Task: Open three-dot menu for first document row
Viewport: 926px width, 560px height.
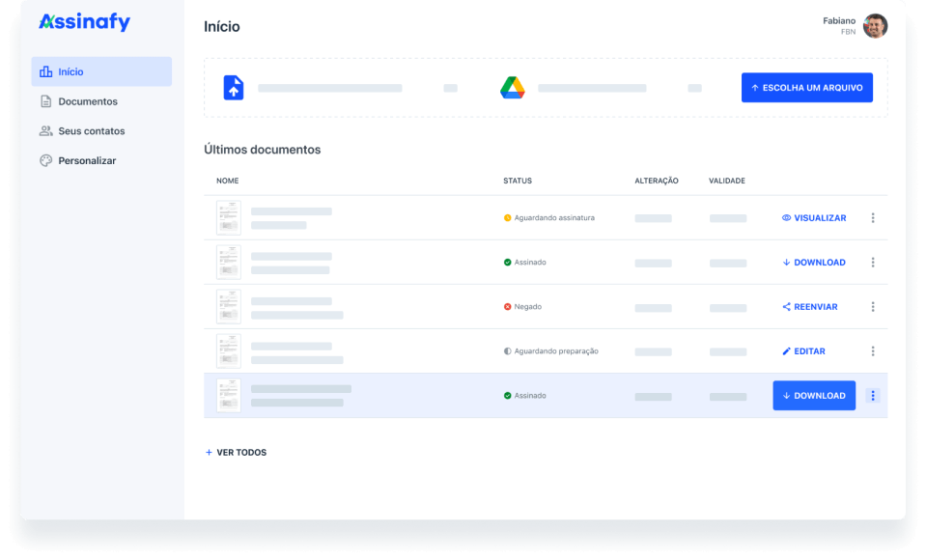Action: coord(873,218)
